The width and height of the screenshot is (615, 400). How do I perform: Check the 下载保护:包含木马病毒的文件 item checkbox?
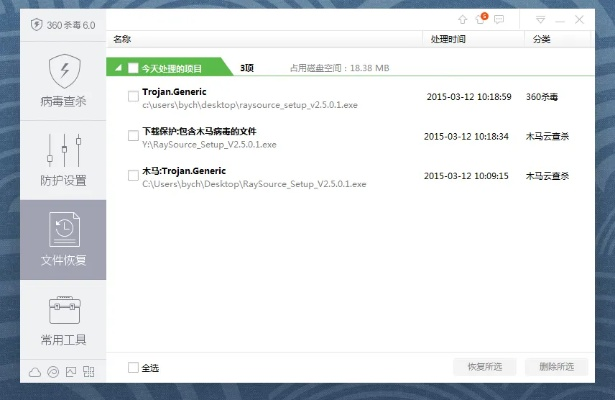(x=133, y=136)
